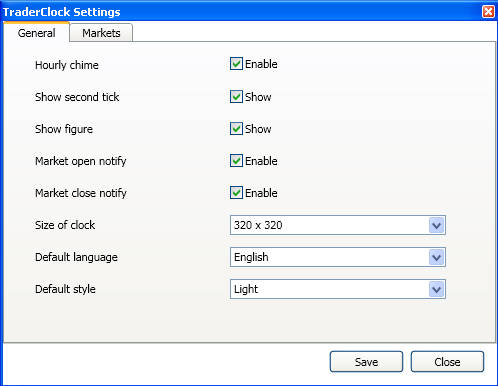Disable Market open notify checkbox
498x386 pixels.
pos(236,161)
